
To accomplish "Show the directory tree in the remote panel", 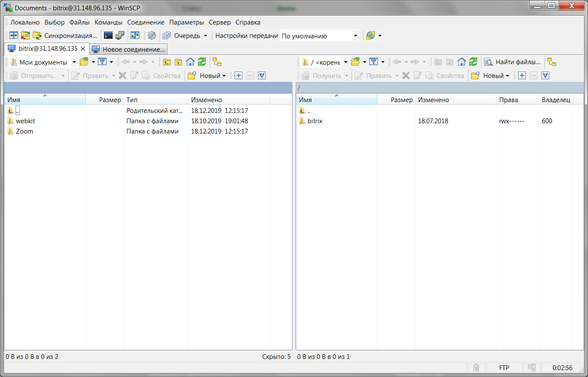I will pos(552,62).
